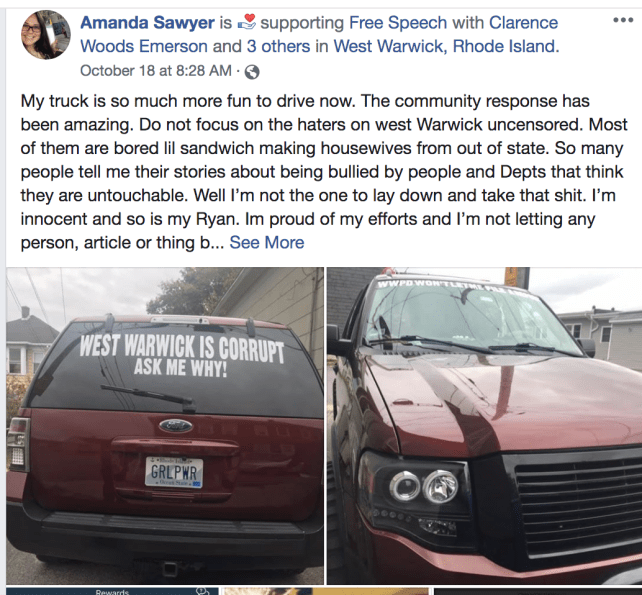
Task: Open tagged Clarence Woods Emerson profile link
Action: (x=319, y=34)
